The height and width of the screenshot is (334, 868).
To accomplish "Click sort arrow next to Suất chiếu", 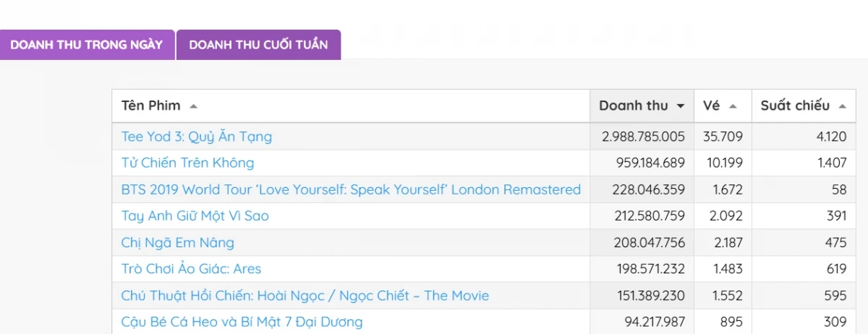I will [x=842, y=106].
